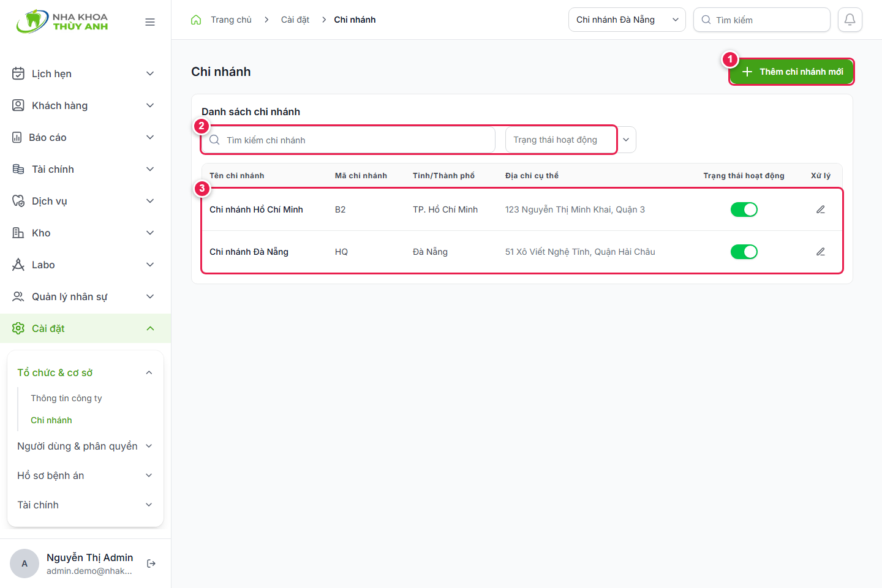The image size is (882, 588).
Task: Select Chi nhánh submenu item in sidebar
Action: (51, 420)
